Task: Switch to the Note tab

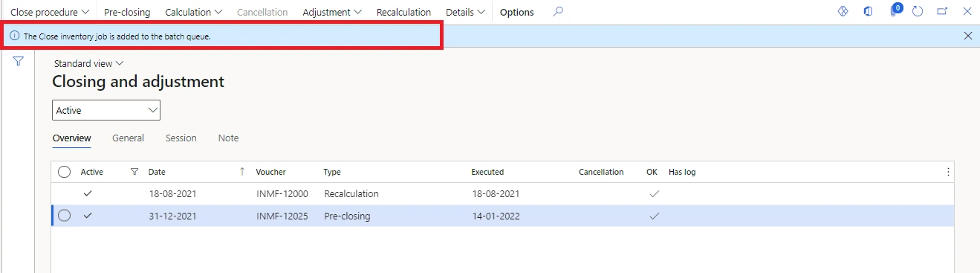Action: coord(228,138)
